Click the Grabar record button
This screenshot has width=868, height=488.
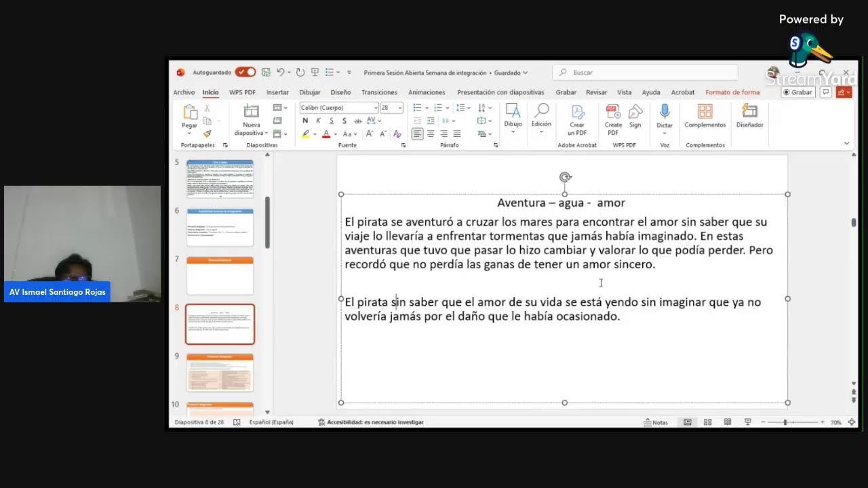coord(798,92)
